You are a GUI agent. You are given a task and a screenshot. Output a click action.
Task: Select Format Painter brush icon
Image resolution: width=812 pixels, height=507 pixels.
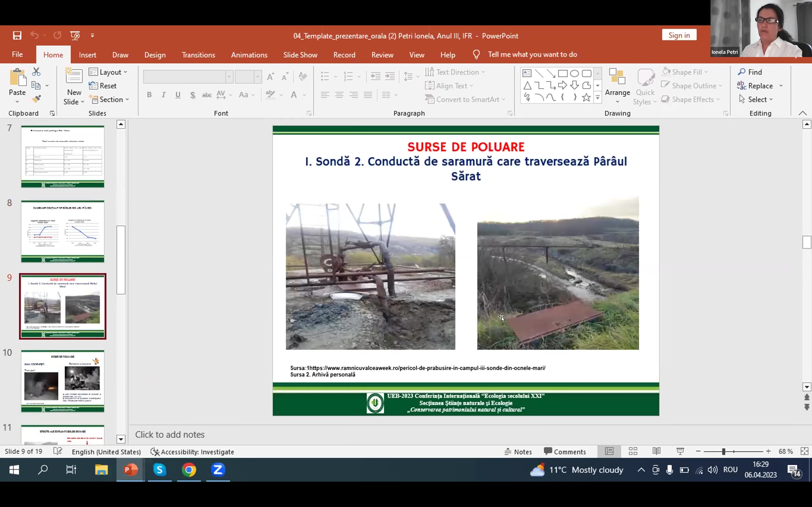(x=36, y=99)
